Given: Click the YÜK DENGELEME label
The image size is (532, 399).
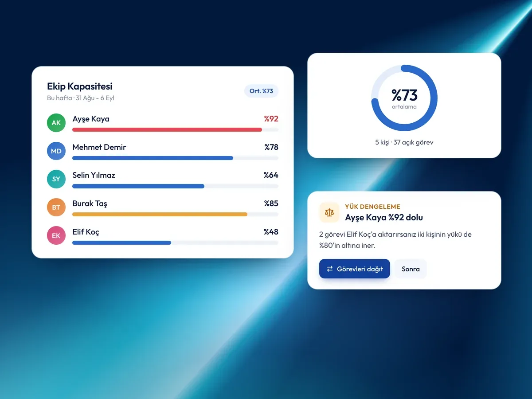Looking at the screenshot, I should click(x=372, y=207).
